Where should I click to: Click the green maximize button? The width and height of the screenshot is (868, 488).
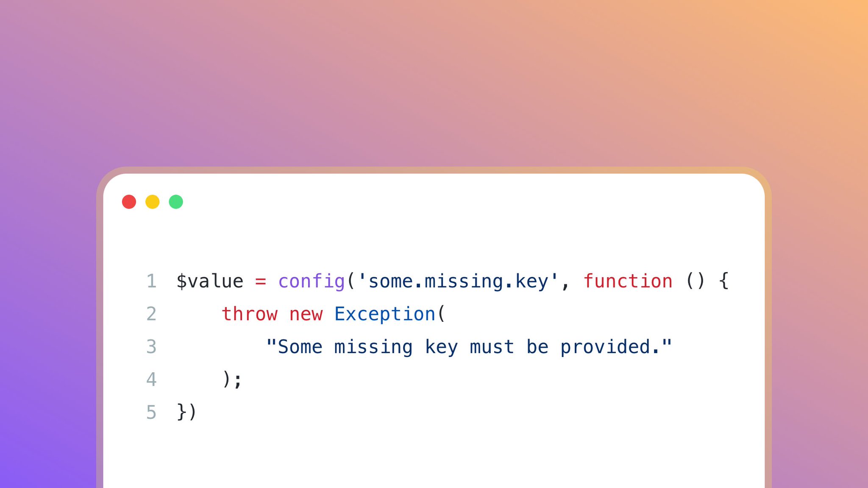(177, 201)
